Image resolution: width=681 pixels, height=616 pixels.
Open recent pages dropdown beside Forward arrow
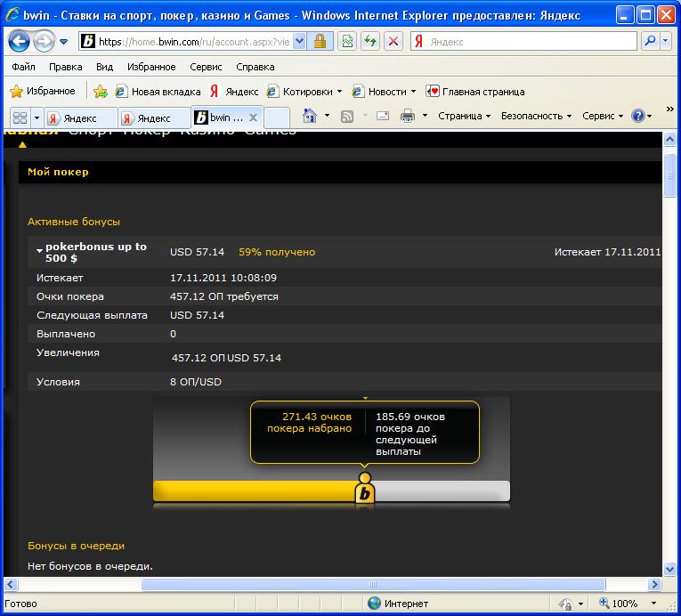(x=64, y=42)
